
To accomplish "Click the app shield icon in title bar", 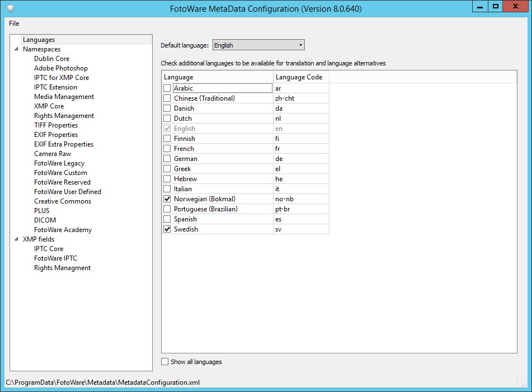I will click(10, 8).
